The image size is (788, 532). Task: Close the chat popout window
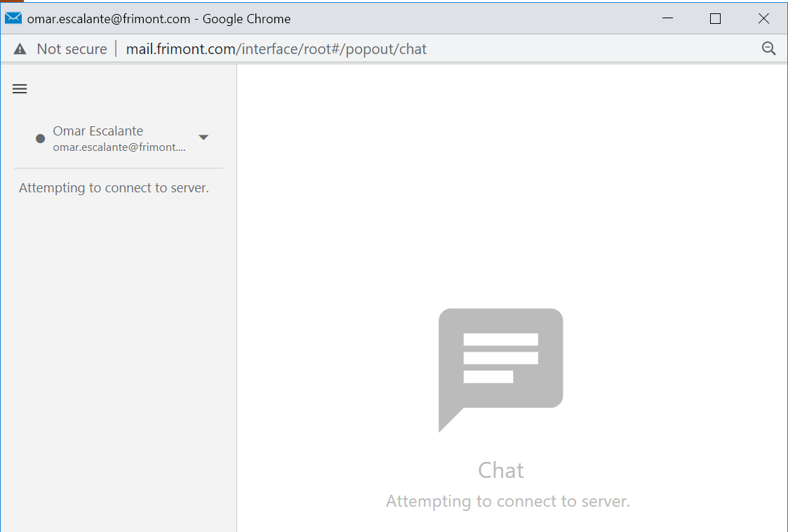coord(763,19)
